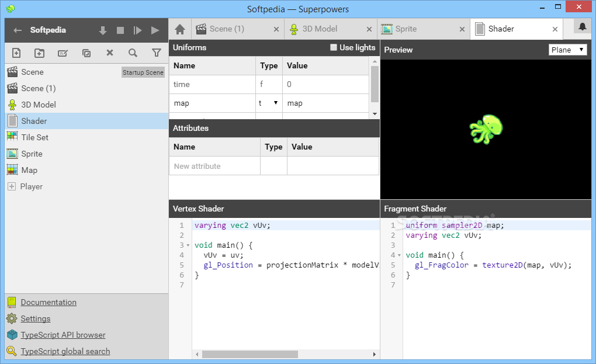This screenshot has width=596, height=364.
Task: Click the time uniform name field
Action: point(213,84)
